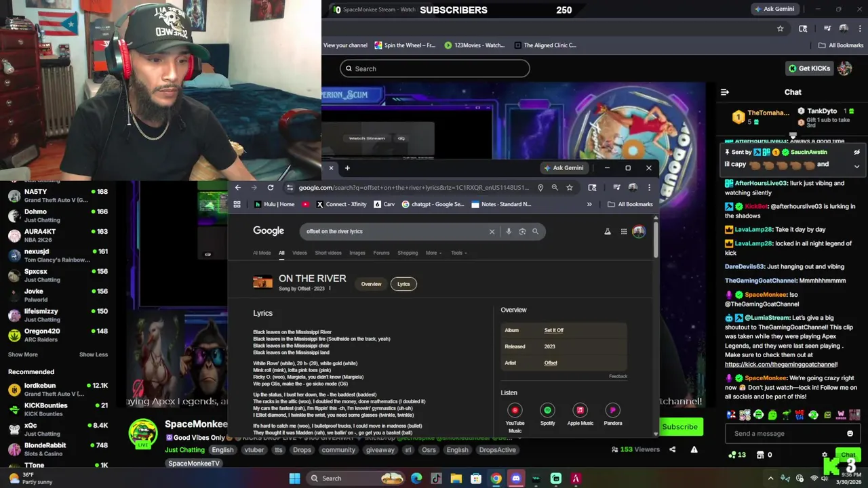Open xQc recommended channel
The image size is (868, 488).
(58, 430)
